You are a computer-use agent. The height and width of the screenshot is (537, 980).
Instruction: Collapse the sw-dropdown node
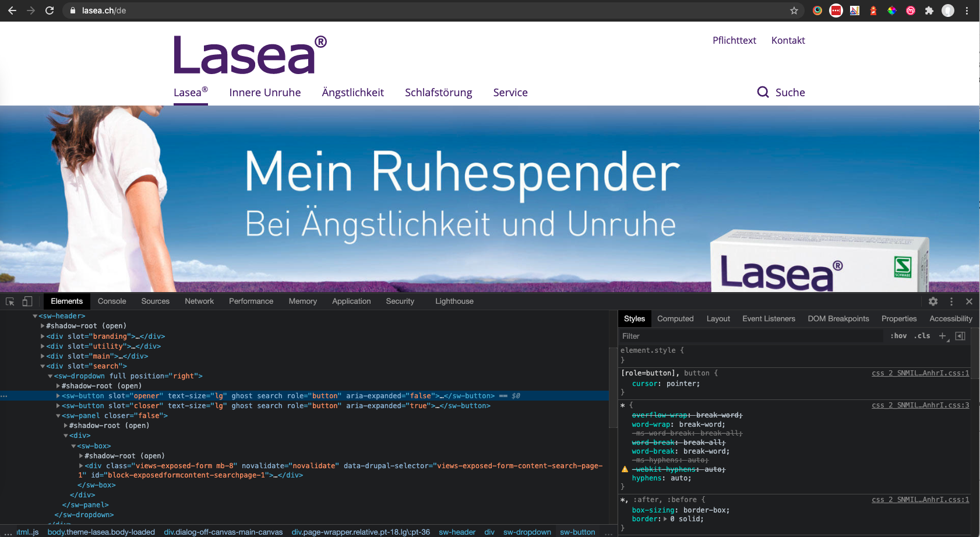click(50, 376)
